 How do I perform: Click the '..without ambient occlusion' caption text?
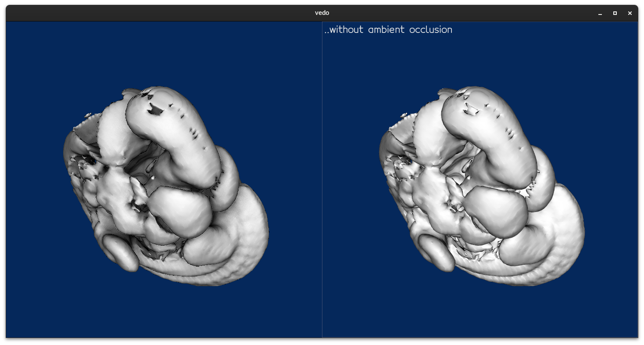(x=388, y=29)
